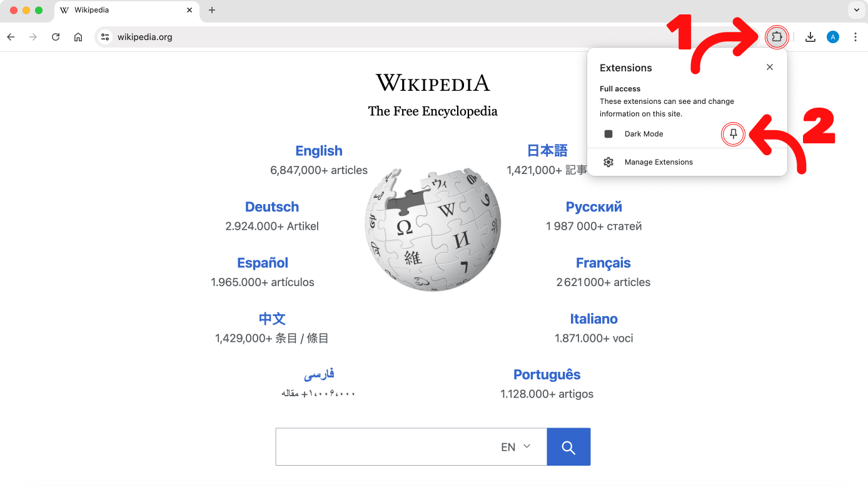The image size is (868, 487).
Task: Open Chrome three-dot menu
Action: 855,37
